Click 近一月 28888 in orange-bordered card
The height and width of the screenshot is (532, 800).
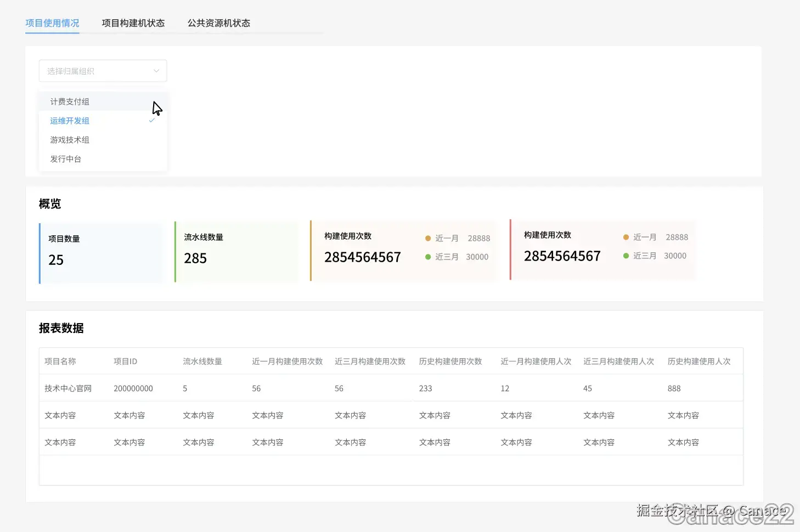click(x=458, y=238)
